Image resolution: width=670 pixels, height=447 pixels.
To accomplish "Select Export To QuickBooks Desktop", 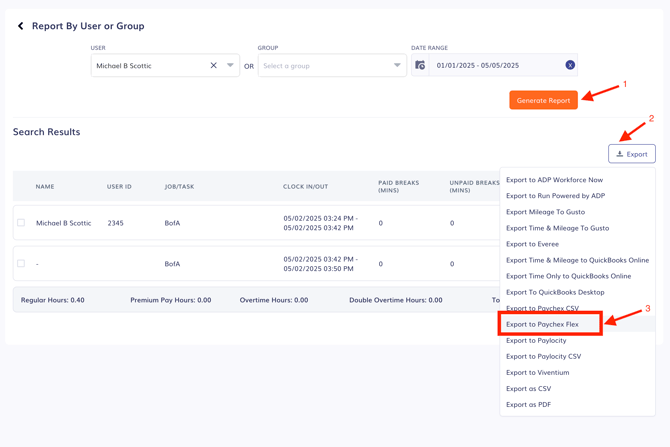I will (555, 292).
